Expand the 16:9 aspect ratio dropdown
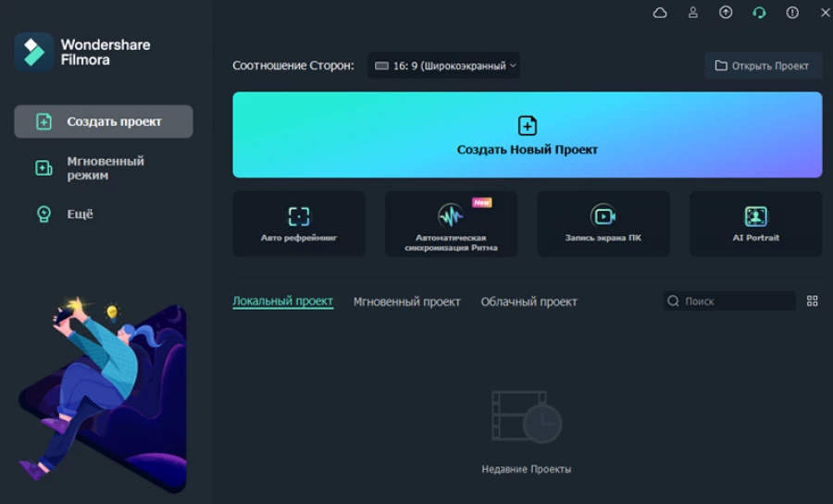 (x=443, y=66)
